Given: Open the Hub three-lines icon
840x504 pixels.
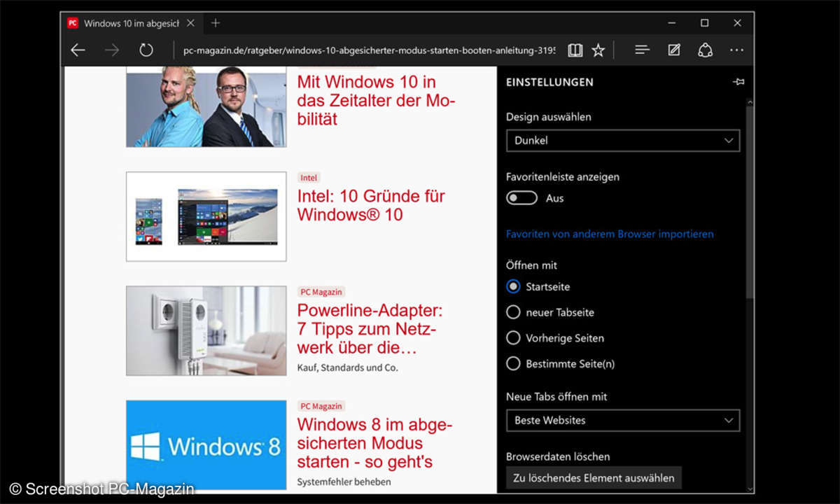Looking at the screenshot, I should (642, 50).
